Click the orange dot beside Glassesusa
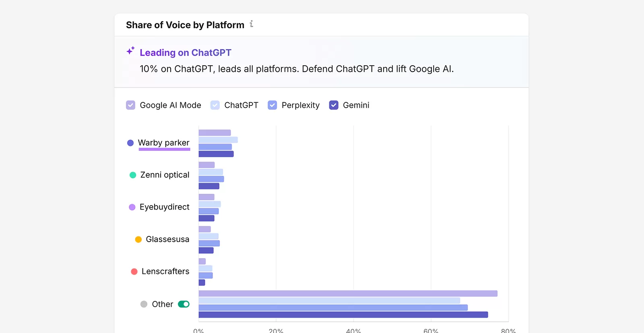 pyautogui.click(x=138, y=239)
